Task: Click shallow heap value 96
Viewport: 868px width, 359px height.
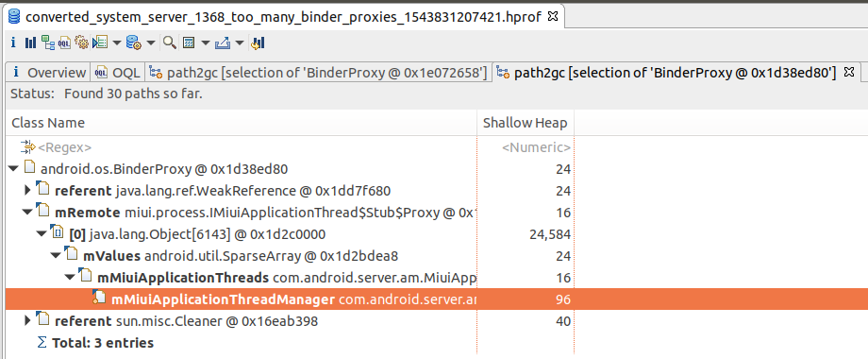Action: 562,299
